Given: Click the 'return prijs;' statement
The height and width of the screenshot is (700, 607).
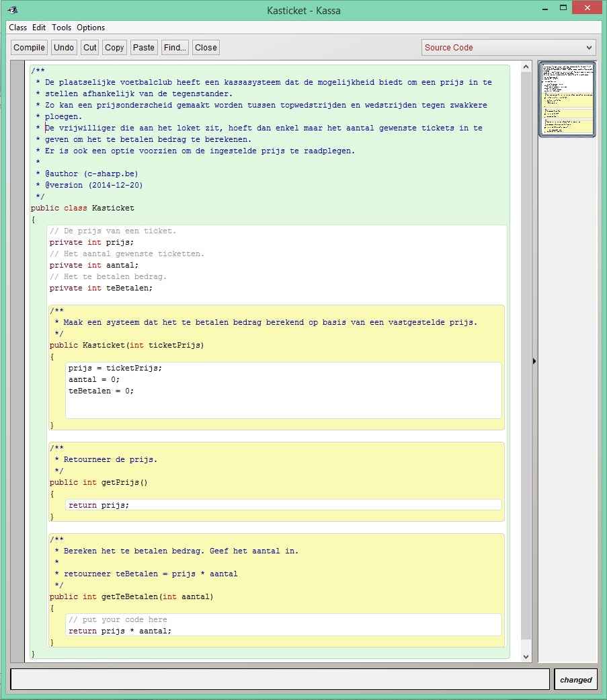Looking at the screenshot, I should pos(99,505).
